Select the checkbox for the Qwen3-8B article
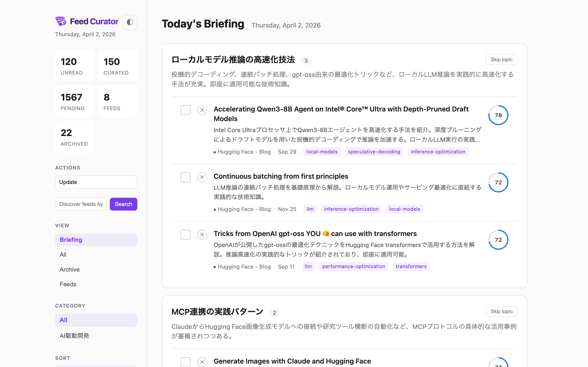Viewport: 588px width, 367px height. [x=185, y=110]
